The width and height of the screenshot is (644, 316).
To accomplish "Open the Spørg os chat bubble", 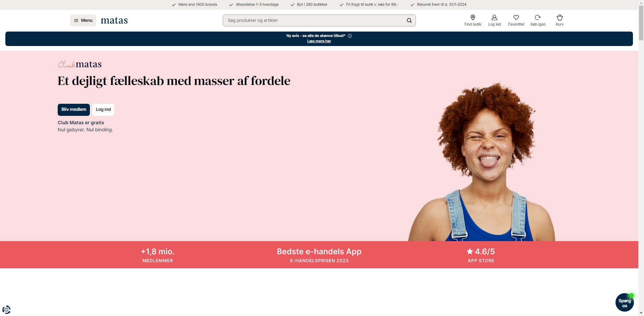I will pyautogui.click(x=624, y=302).
